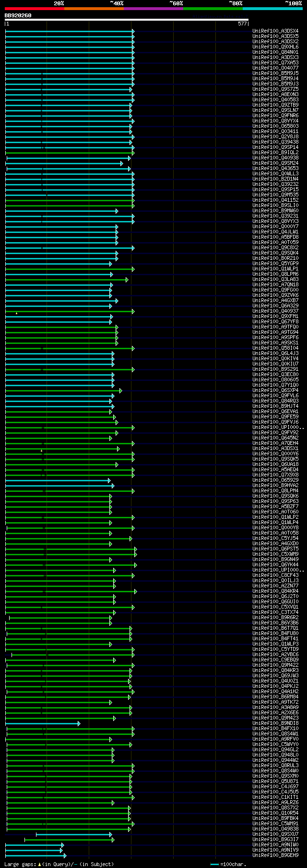Image resolution: width=307 pixels, height=868 pixels.
Task: Select the UniRef100_Q6PST5 label
Action: 275,549
